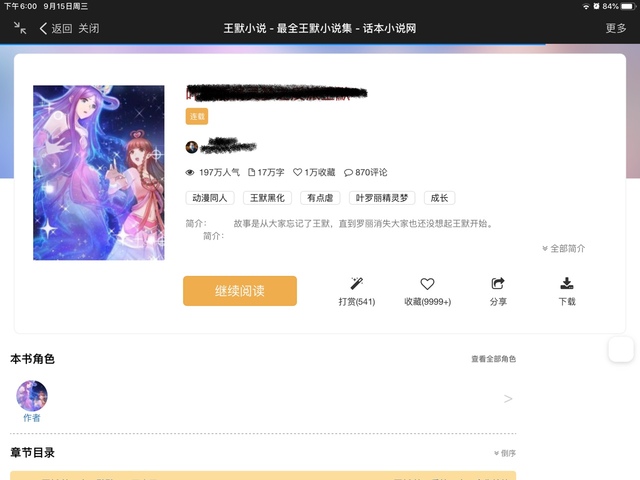This screenshot has height=480, width=640.
Task: Toggle chapter order with 倒序
Action: pyautogui.click(x=505, y=453)
